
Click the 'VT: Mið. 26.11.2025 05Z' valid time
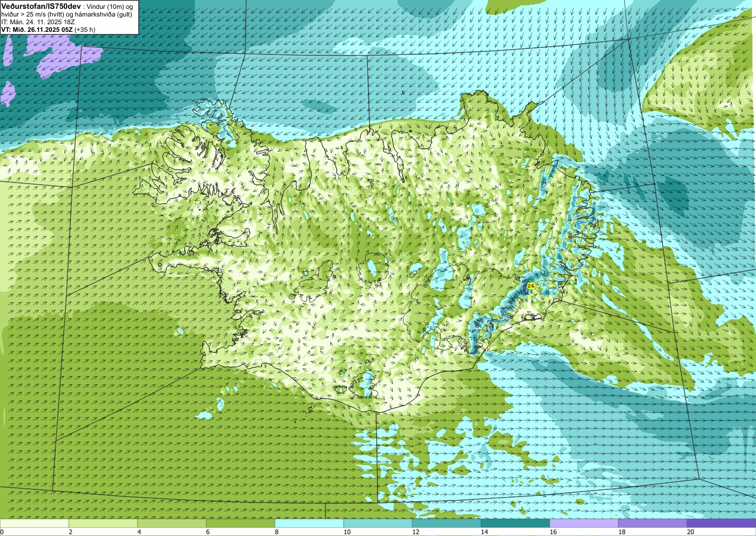pos(37,29)
